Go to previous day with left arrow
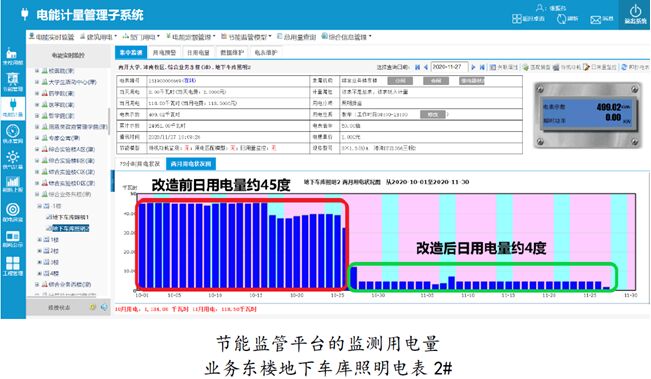 pyautogui.click(x=426, y=67)
